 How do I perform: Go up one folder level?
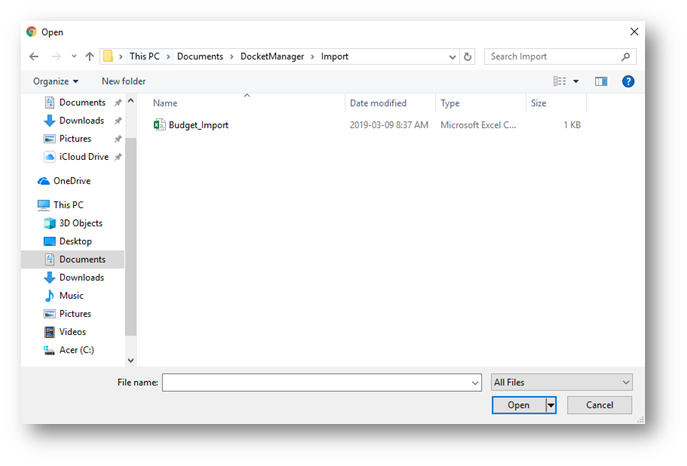[x=90, y=56]
